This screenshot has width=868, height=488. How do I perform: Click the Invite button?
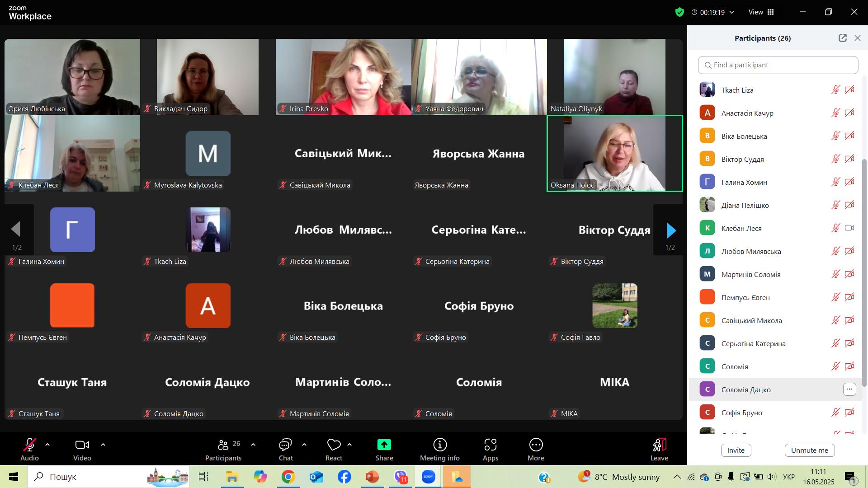(736, 450)
